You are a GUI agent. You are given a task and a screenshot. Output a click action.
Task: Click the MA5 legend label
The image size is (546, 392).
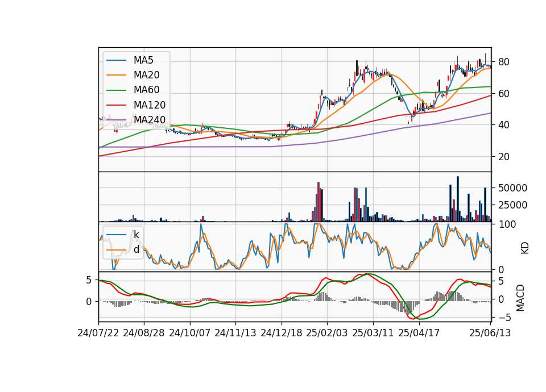coord(143,60)
